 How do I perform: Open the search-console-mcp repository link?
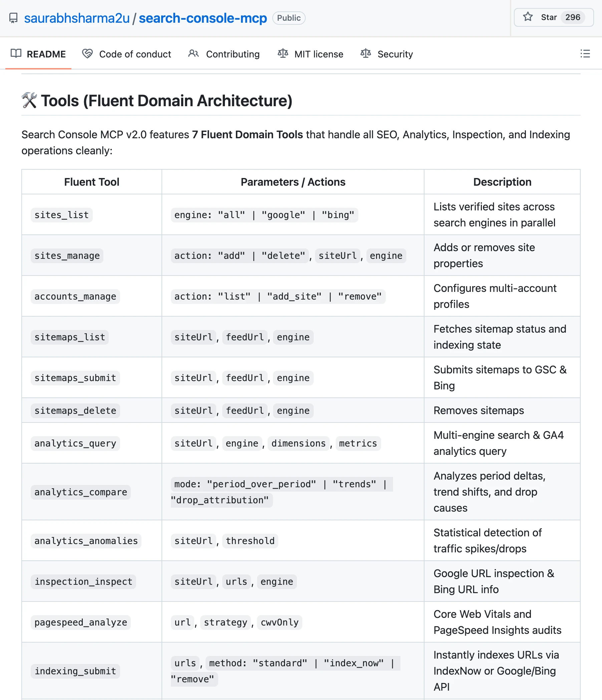point(203,18)
